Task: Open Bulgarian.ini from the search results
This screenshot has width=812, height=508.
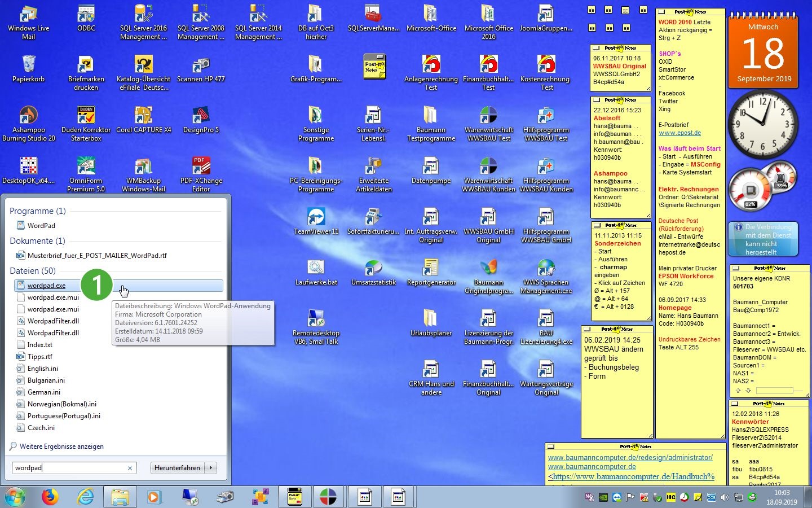Action: click(x=46, y=380)
